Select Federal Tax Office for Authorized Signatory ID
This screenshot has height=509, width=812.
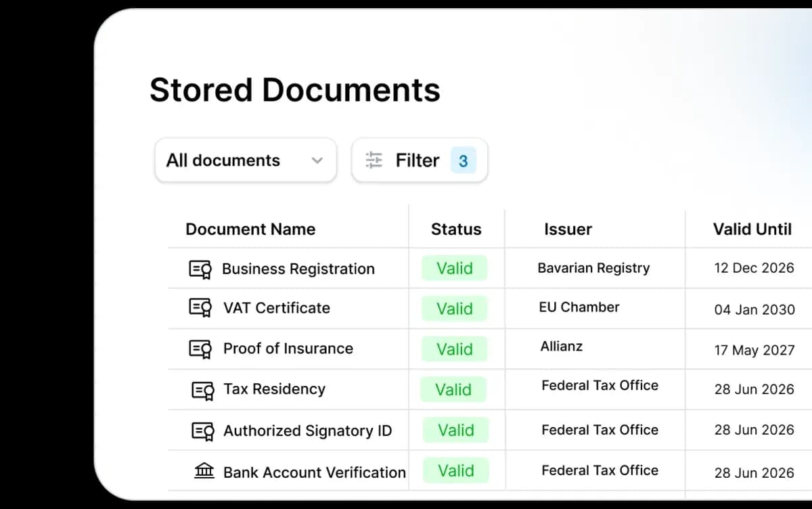click(x=600, y=430)
